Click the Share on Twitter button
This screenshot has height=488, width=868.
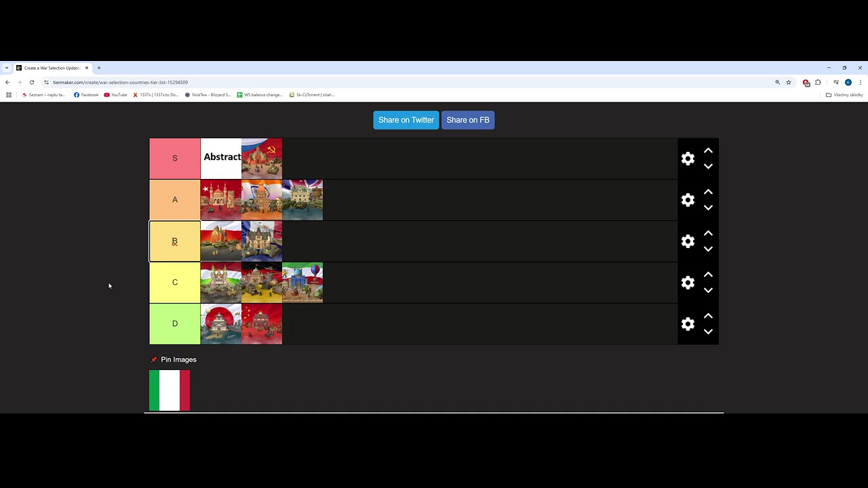pyautogui.click(x=406, y=120)
